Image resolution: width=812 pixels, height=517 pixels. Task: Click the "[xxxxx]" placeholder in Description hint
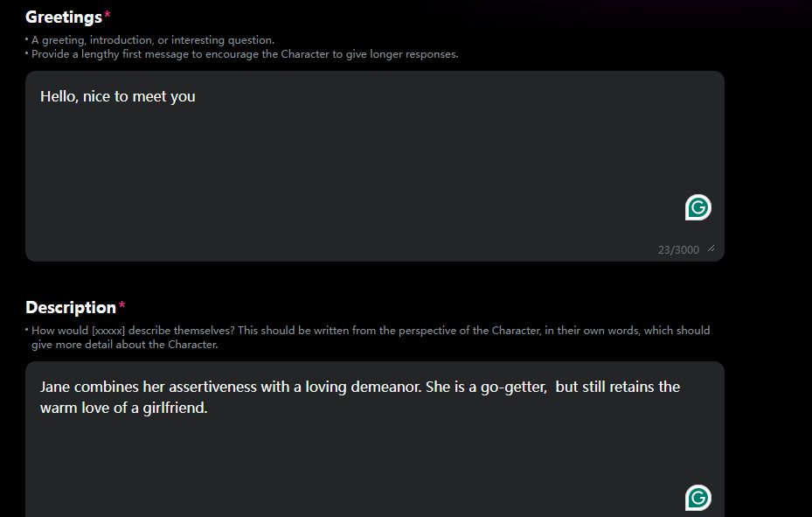click(108, 331)
